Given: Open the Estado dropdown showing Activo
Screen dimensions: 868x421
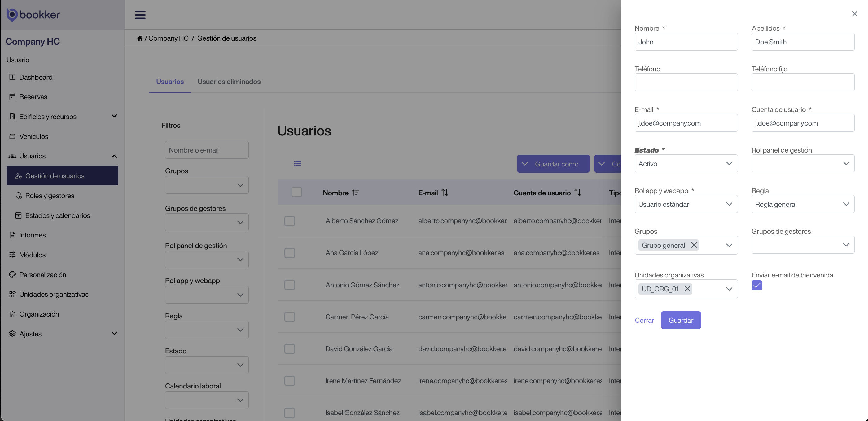Looking at the screenshot, I should [686, 164].
